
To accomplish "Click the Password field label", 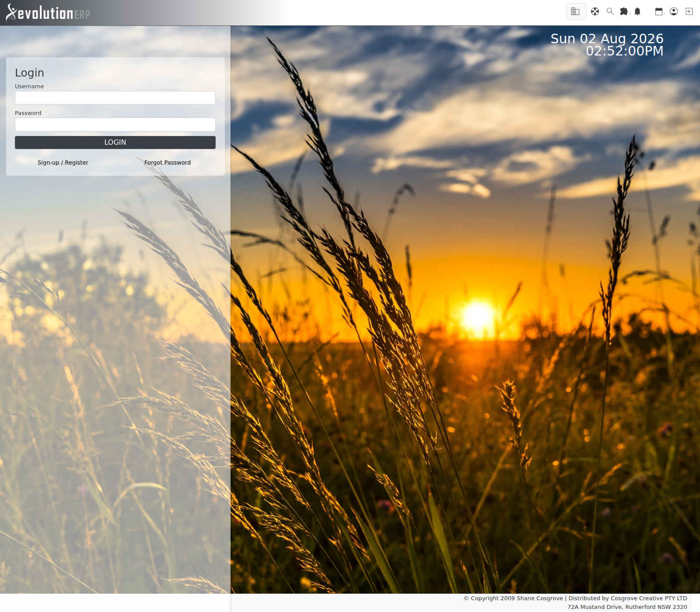I will click(x=28, y=113).
